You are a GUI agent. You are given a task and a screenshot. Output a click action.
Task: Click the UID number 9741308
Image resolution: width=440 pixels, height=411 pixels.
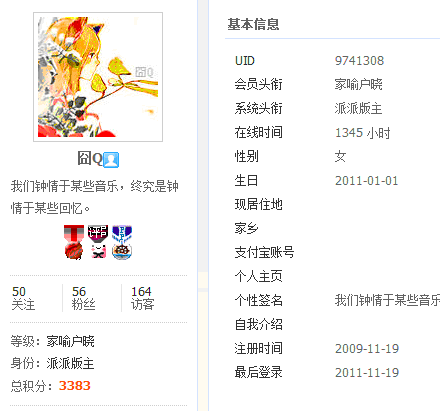click(359, 61)
